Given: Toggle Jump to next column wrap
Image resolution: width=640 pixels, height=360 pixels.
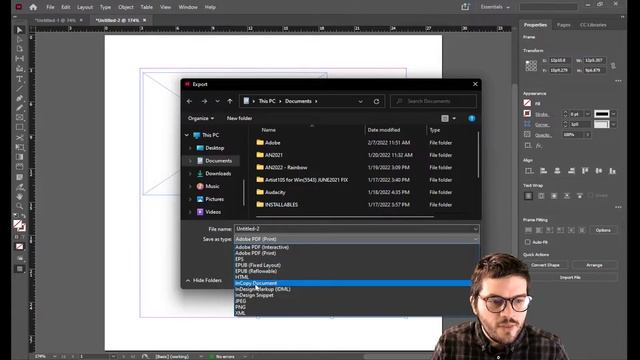Looking at the screenshot, I should point(580,196).
